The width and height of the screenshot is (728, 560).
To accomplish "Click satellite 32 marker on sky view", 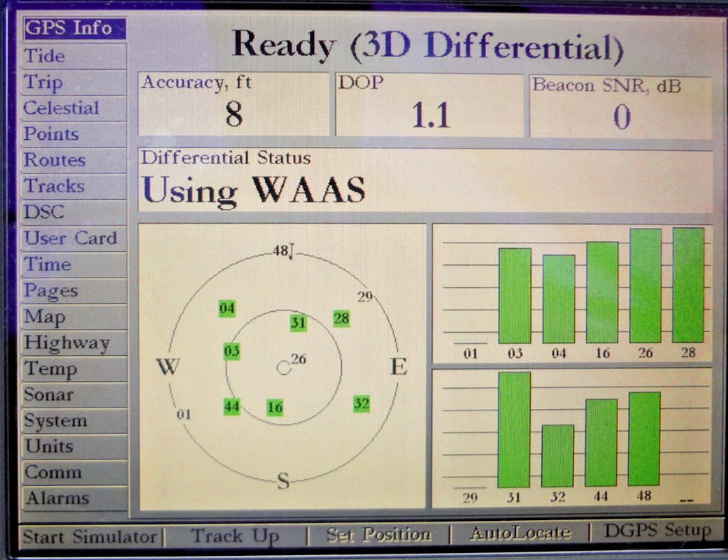I will click(362, 403).
